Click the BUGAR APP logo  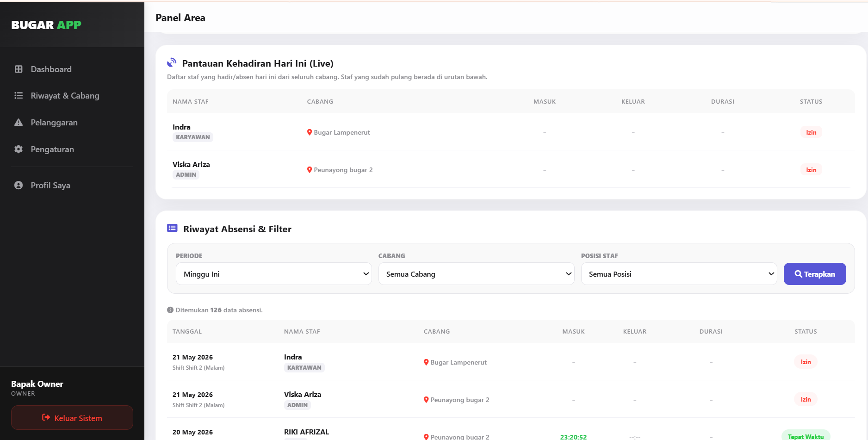[x=46, y=25]
